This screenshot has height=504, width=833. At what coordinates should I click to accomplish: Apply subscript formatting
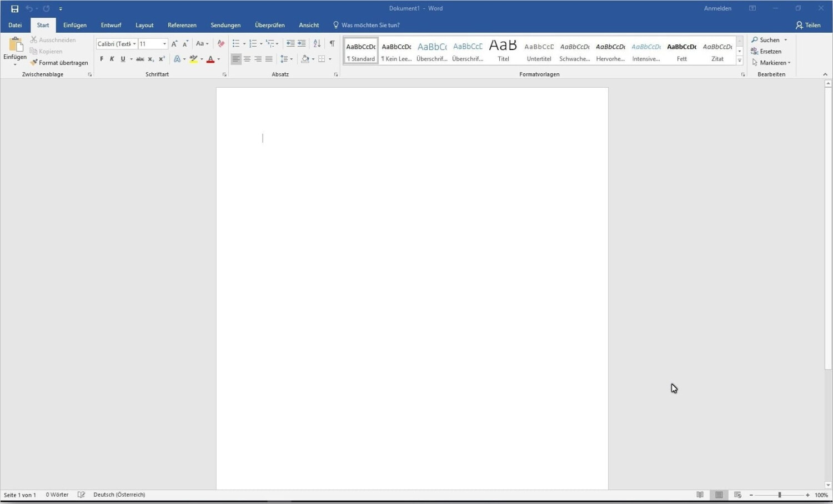150,59
